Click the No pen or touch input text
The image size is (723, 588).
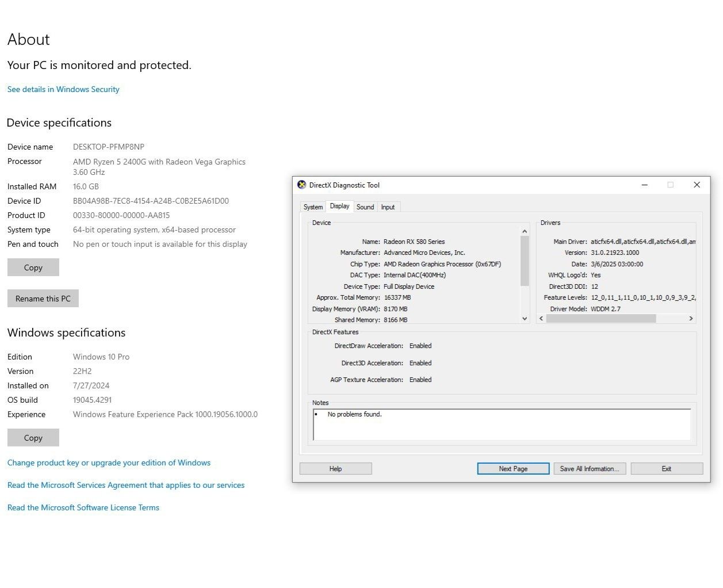tap(160, 244)
